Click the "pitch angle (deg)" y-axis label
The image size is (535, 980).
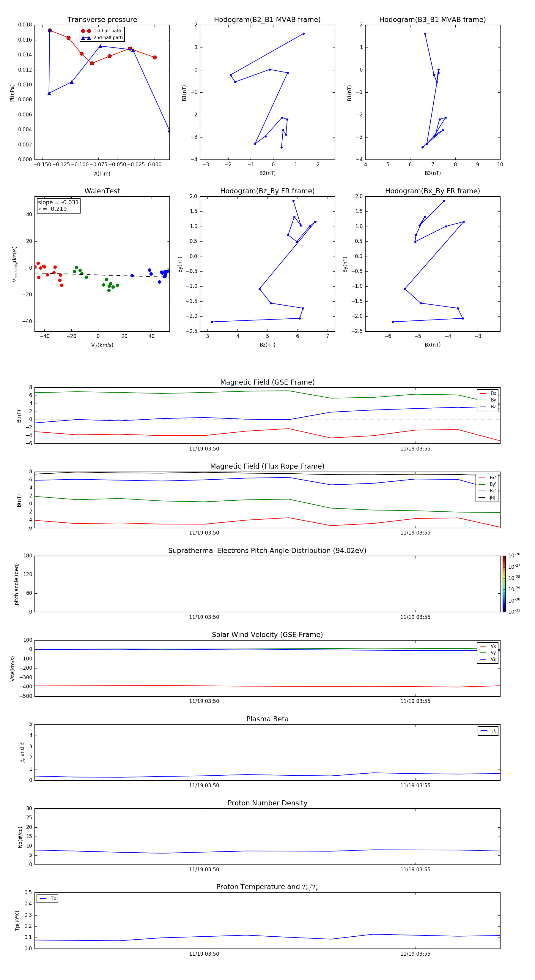(x=17, y=584)
